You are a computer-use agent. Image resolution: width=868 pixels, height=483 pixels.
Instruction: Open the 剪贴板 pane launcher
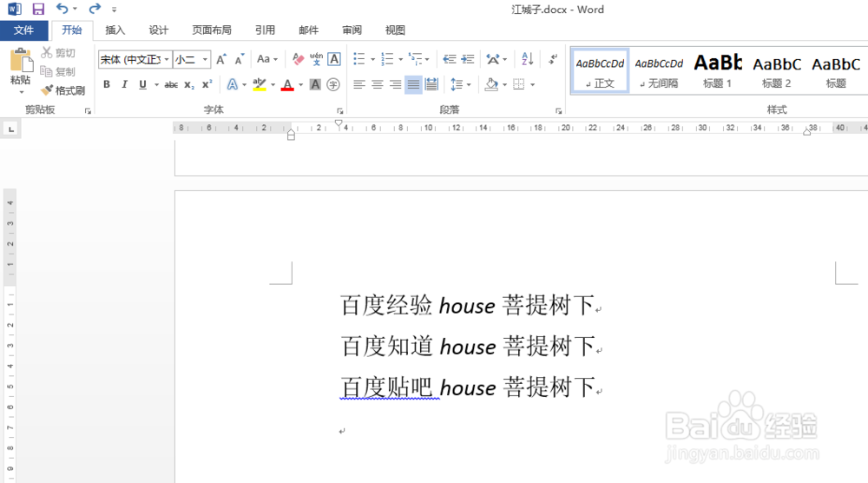(88, 111)
